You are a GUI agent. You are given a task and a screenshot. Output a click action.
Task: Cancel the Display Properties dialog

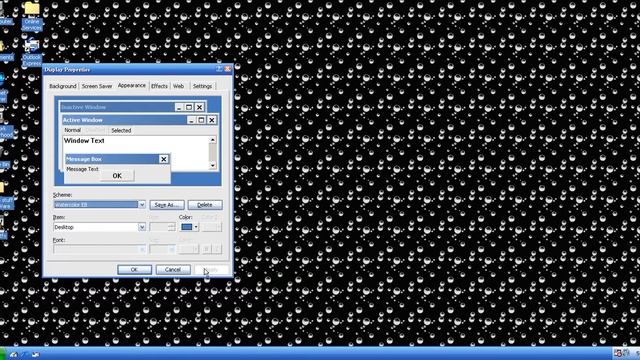click(x=173, y=269)
